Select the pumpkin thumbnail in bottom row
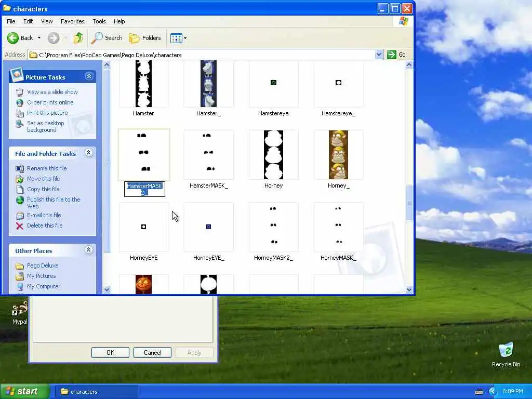Screen dimensions: 532x399 coord(143,284)
